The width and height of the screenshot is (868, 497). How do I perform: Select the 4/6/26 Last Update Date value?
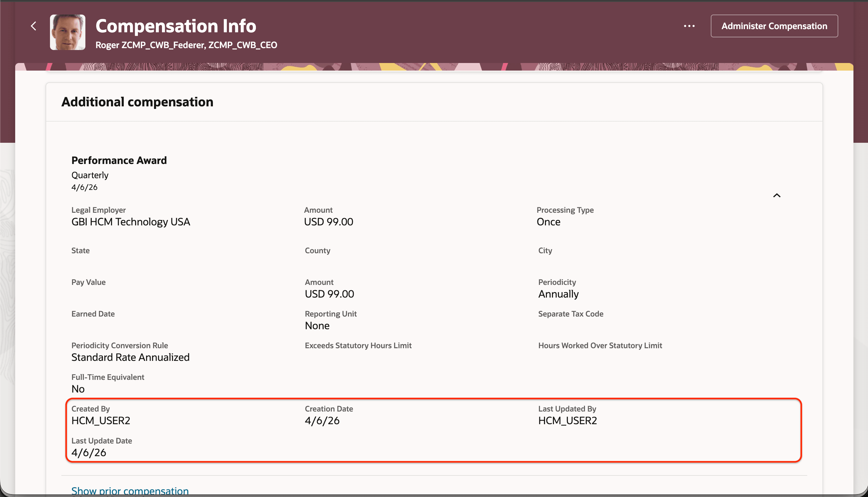89,453
